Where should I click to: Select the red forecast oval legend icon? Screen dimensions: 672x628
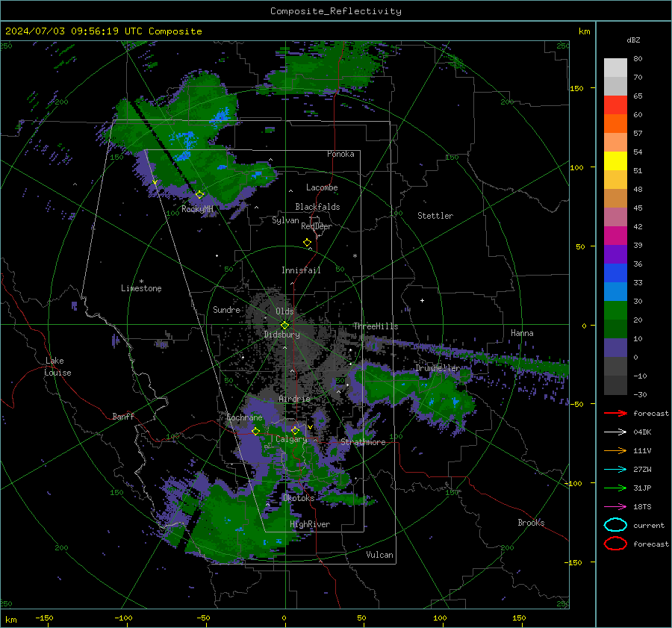615,544
